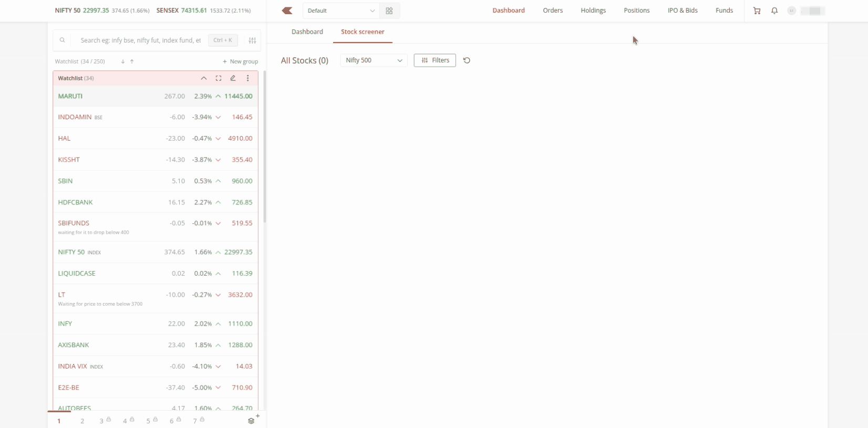Select the HDFCBANK watchlist row

156,202
